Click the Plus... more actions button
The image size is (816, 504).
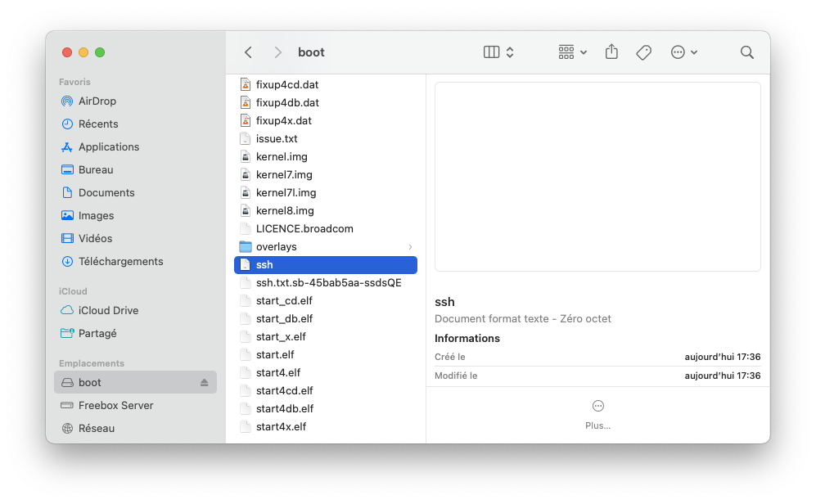tap(598, 415)
